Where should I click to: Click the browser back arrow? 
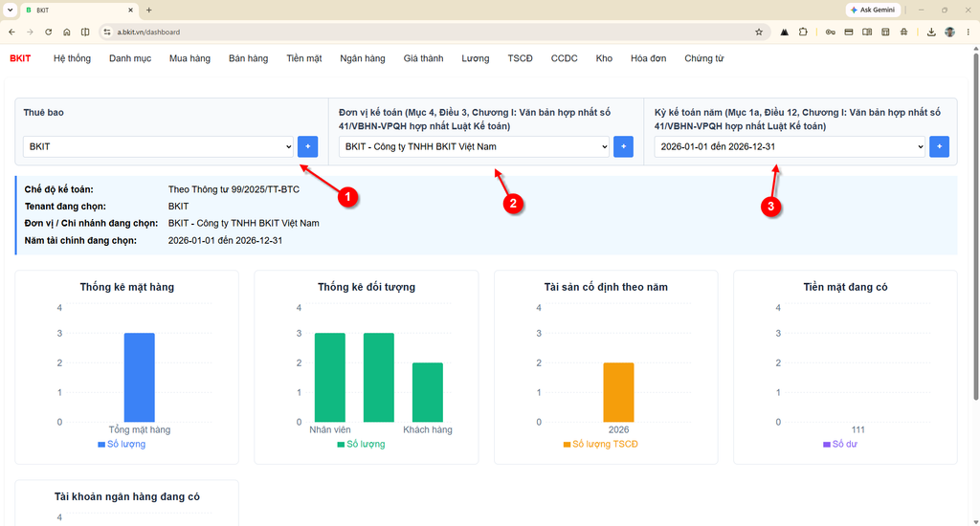(x=11, y=32)
